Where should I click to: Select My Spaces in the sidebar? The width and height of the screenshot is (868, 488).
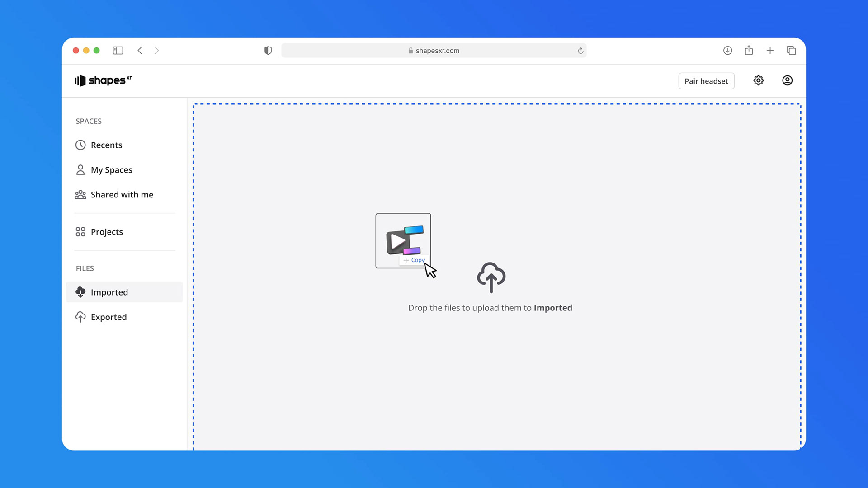124,170
